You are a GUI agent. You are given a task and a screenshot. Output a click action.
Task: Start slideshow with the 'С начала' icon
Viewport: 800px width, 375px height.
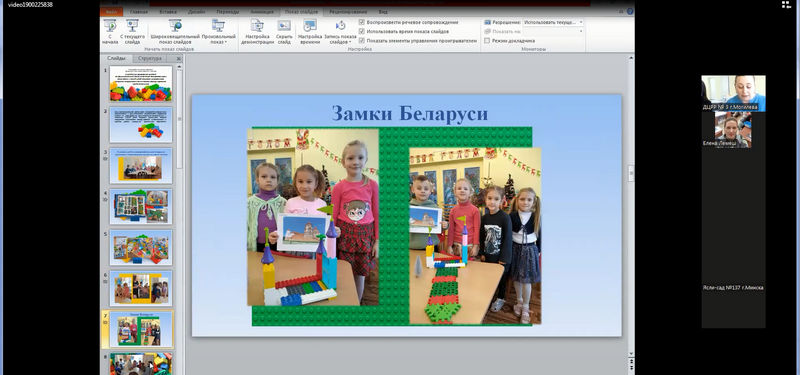110,32
